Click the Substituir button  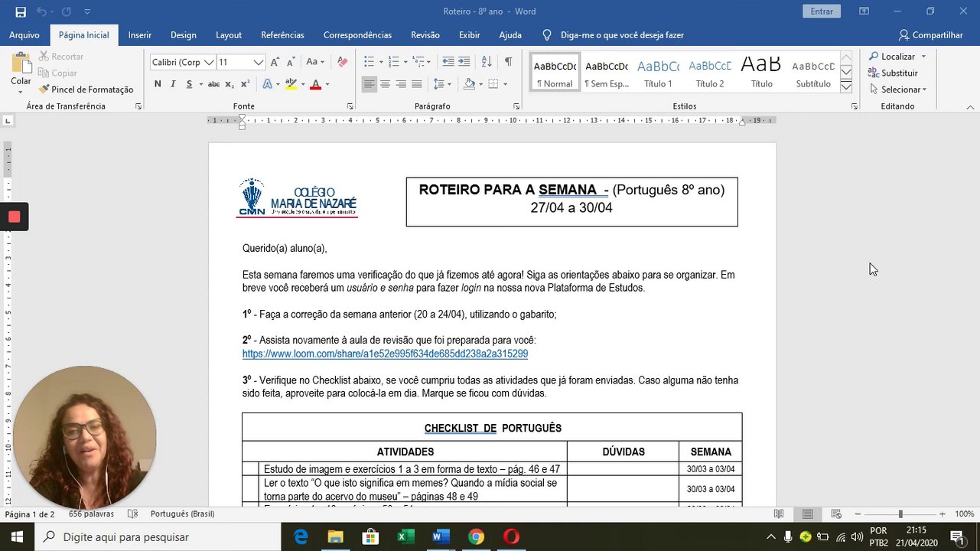pos(893,73)
